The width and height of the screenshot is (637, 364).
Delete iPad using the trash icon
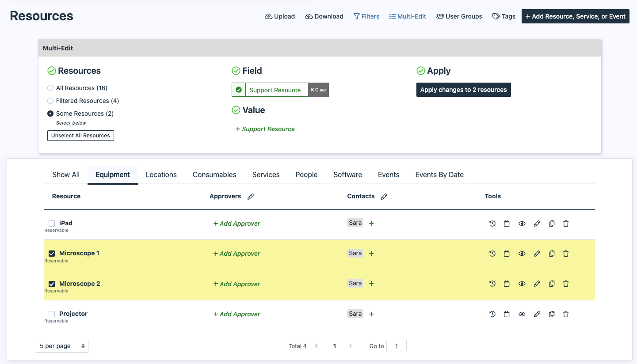coord(566,224)
